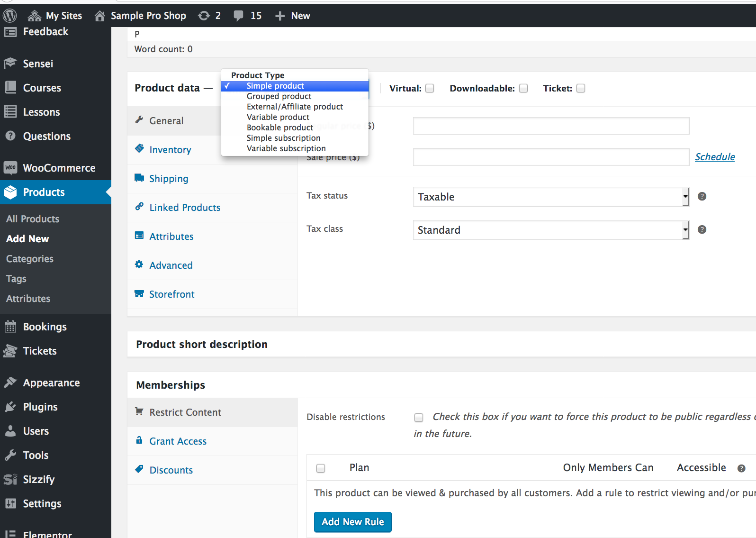
Task: Click the Tax class help icon
Action: (702, 229)
